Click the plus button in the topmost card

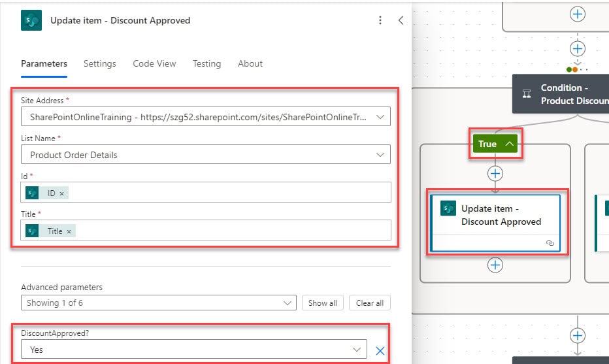578,14
